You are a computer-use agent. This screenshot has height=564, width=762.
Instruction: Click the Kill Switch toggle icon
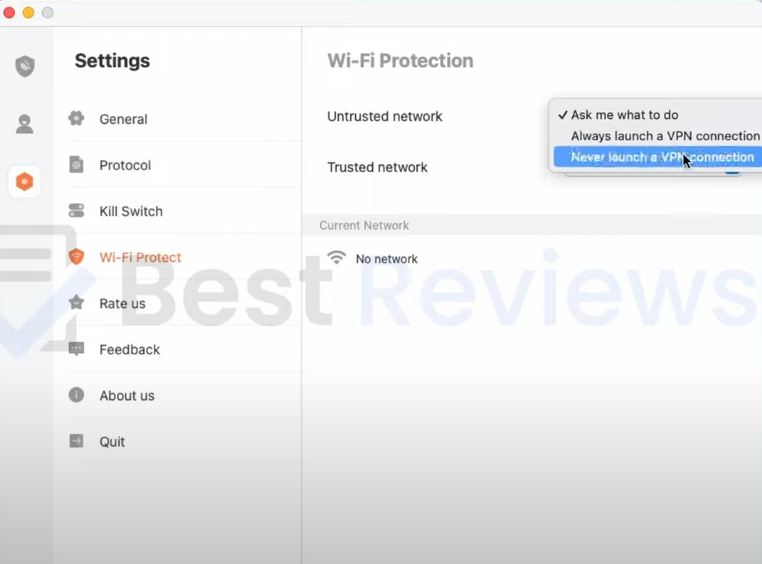(76, 211)
